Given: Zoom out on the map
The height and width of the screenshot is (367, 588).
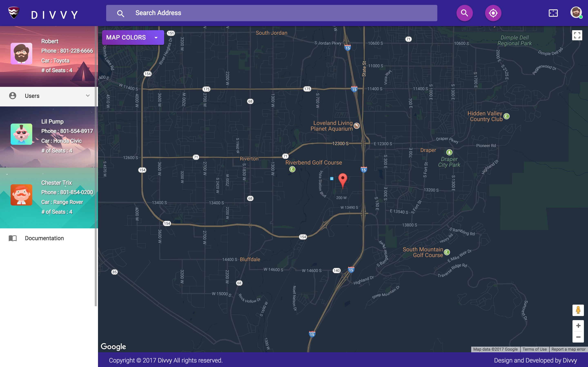Looking at the screenshot, I should tap(578, 337).
